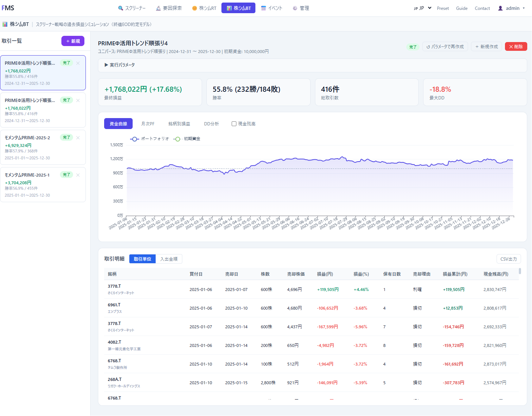Remove the モメンタムPRIME-2025-2 entry with its X icon

pos(78,138)
